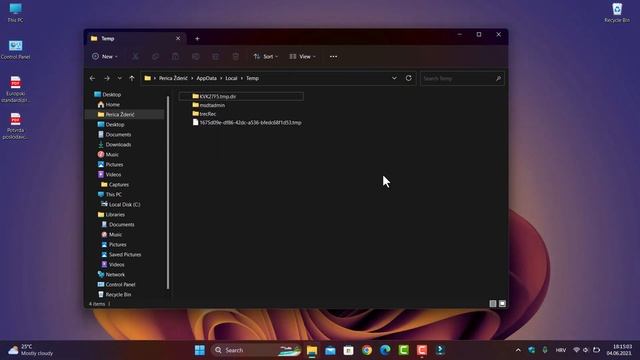Open the weather widget on taskbar
This screenshot has height=360, width=640.
click(x=31, y=350)
